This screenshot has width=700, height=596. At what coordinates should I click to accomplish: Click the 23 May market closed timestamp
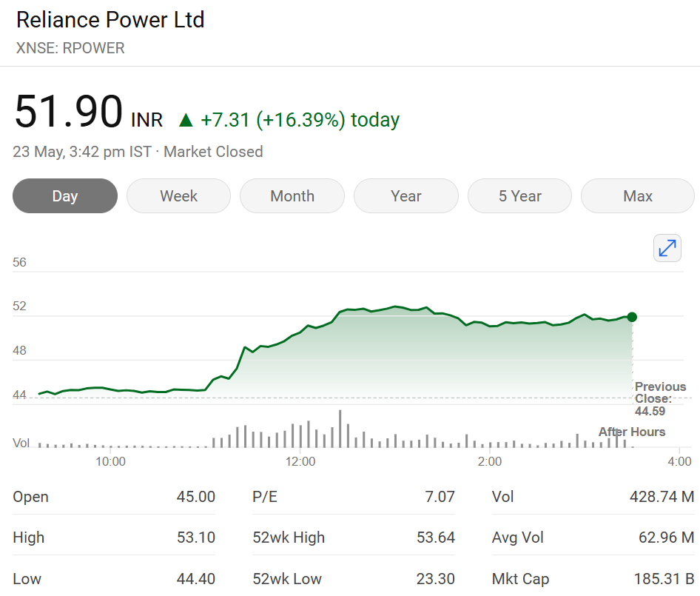pyautogui.click(x=138, y=152)
